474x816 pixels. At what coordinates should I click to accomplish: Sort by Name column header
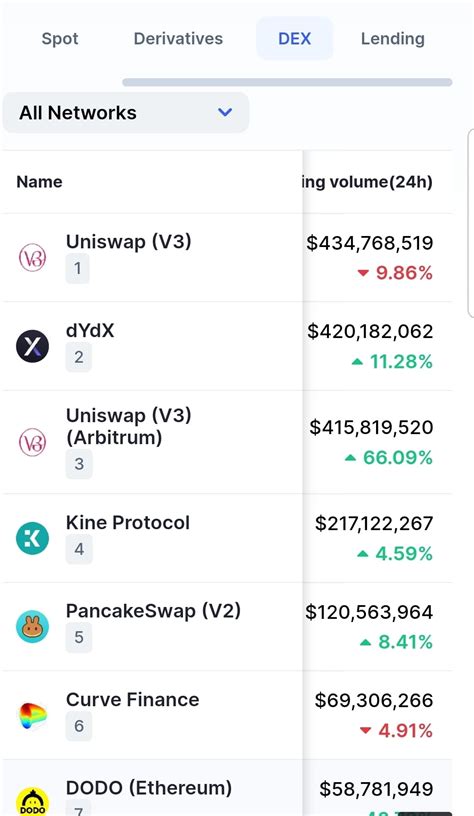[x=40, y=182]
